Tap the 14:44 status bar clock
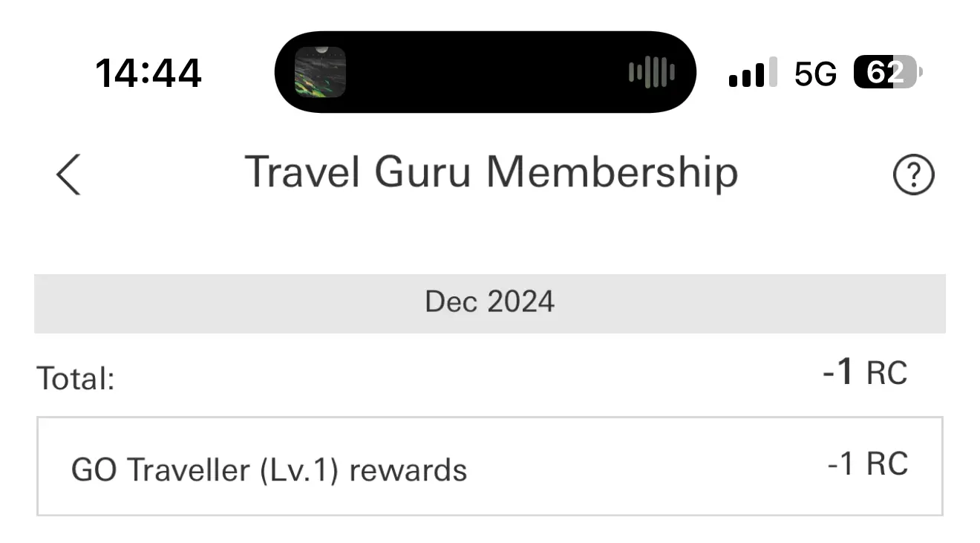 tap(148, 74)
